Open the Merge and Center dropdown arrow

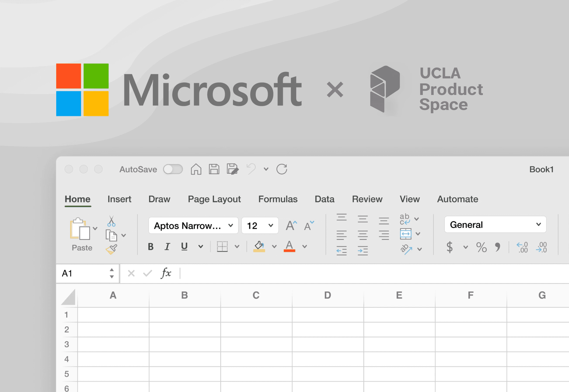tap(418, 234)
